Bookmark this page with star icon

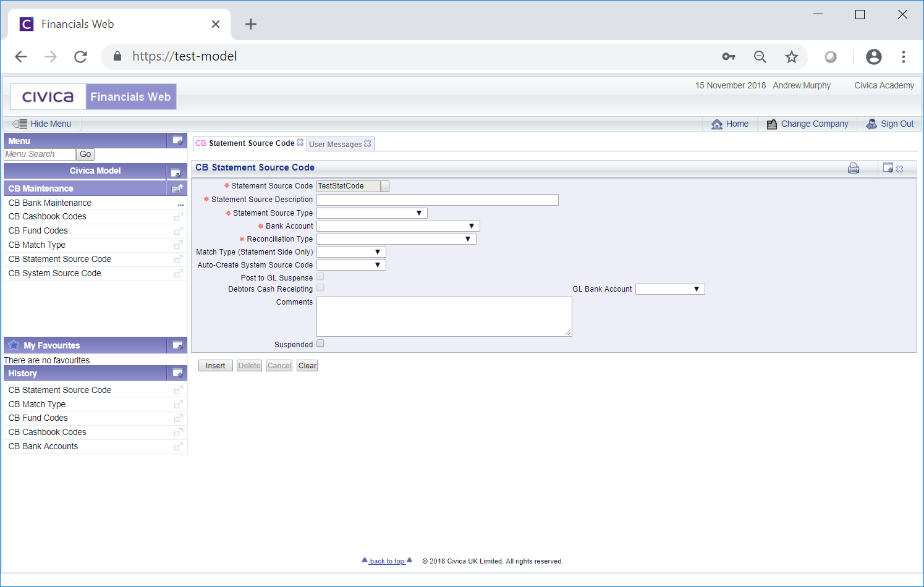[792, 57]
